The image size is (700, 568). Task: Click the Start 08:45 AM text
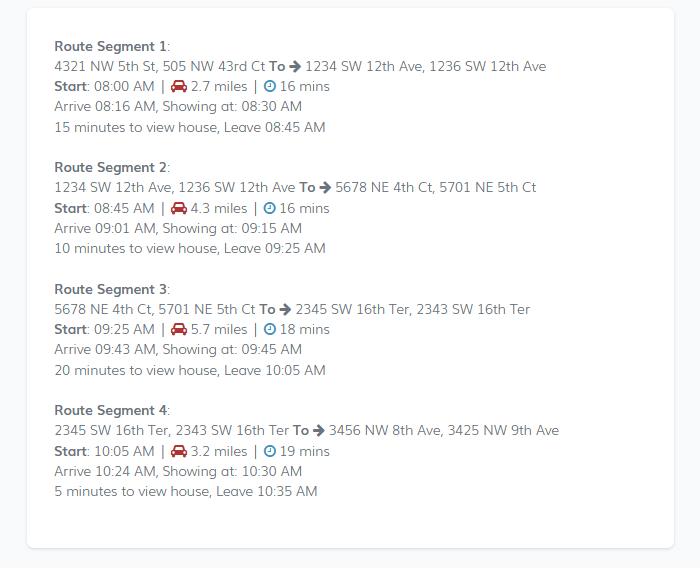click(x=104, y=208)
